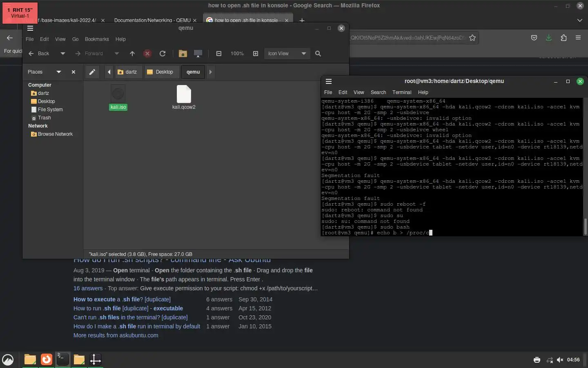
Task: Open 'How to execute a .sh file?' link
Action: (x=122, y=299)
